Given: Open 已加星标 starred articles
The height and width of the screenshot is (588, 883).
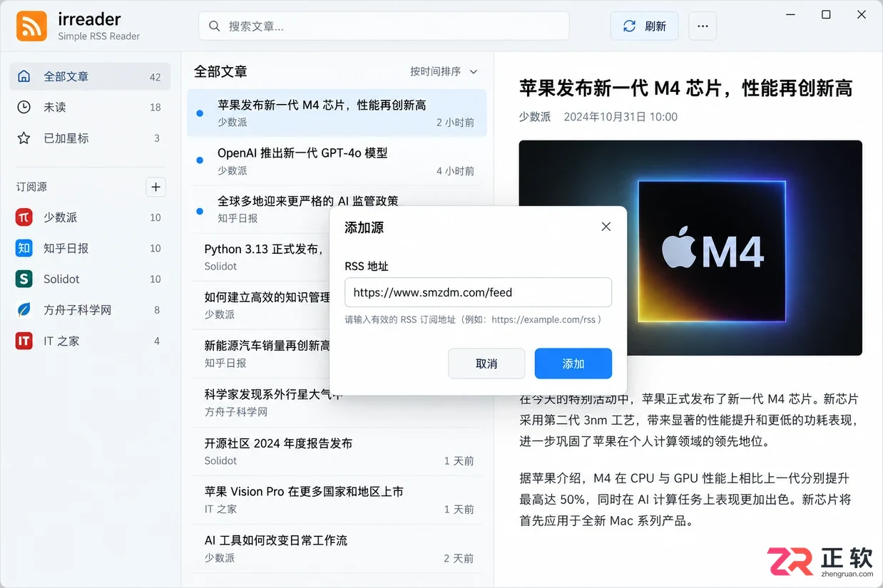Looking at the screenshot, I should (90, 138).
